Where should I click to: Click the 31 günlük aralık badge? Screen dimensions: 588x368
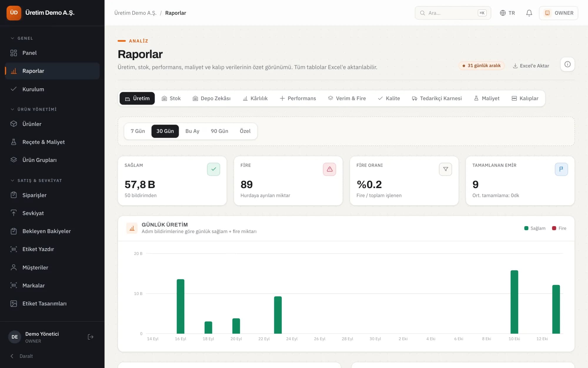click(482, 66)
